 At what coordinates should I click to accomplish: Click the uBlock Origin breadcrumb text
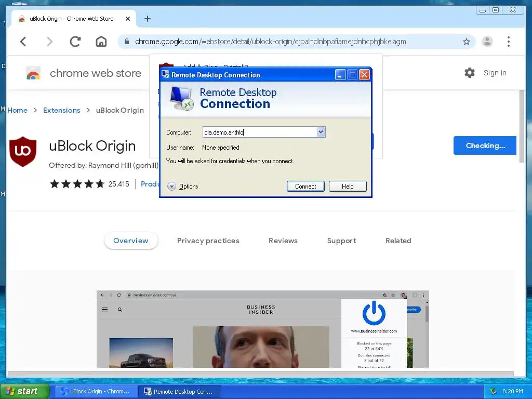[120, 110]
